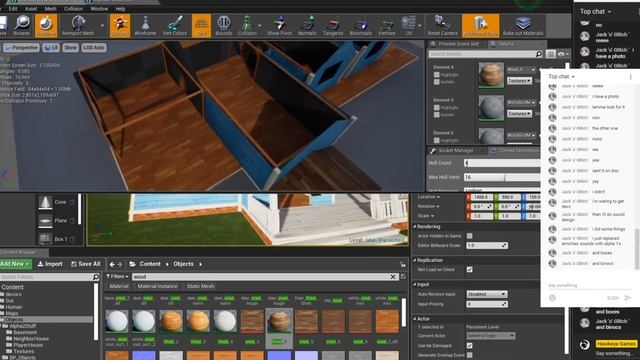Toggle the Additional Data toolbar icon
The height and width of the screenshot is (360, 640).
pyautogui.click(x=480, y=25)
